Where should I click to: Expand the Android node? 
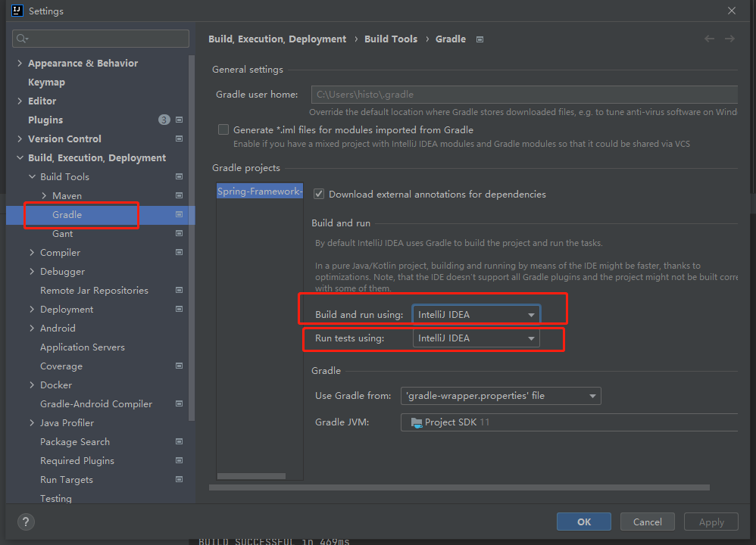coord(33,329)
